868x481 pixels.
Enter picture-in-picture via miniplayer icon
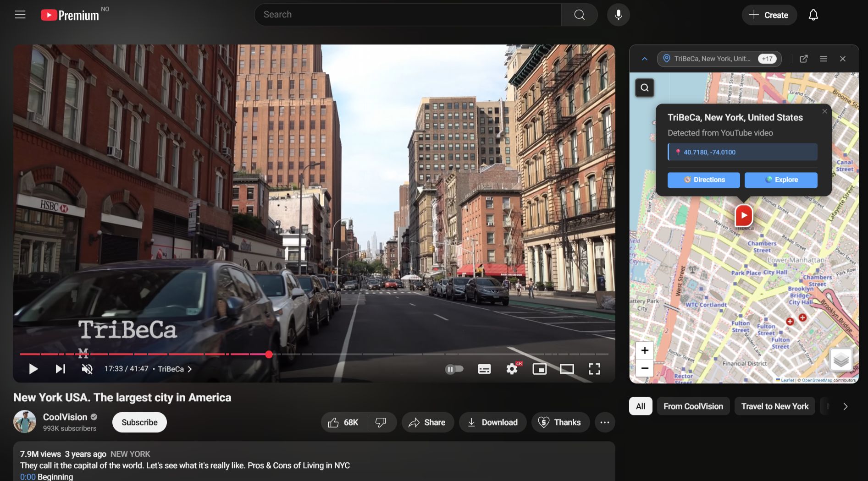[539, 369]
